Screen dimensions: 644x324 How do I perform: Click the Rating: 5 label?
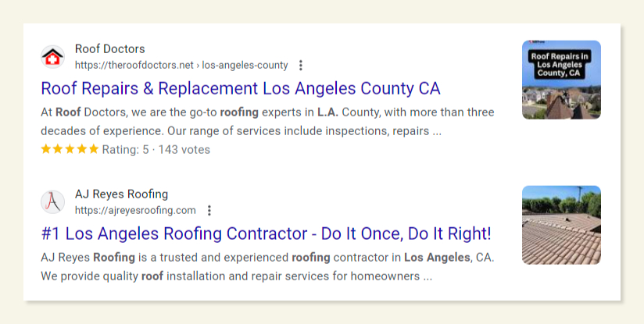click(125, 149)
